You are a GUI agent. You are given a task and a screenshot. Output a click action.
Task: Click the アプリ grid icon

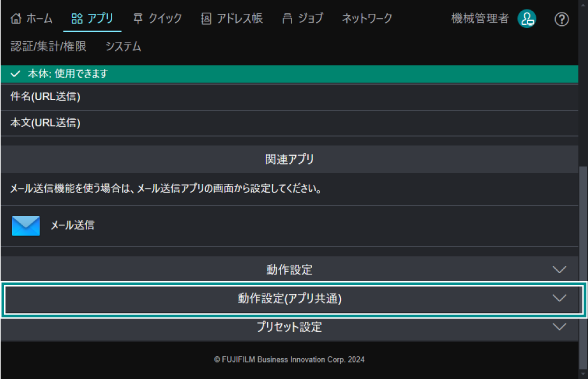77,18
